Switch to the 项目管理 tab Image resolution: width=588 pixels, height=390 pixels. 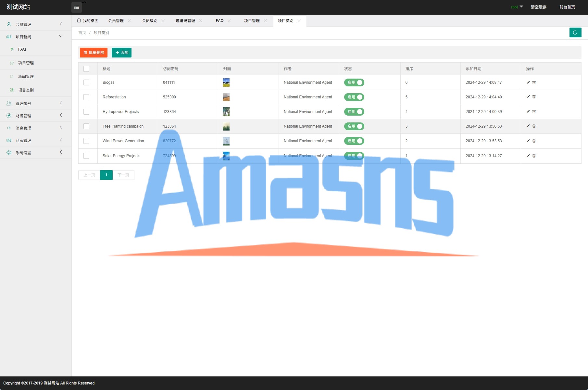tap(252, 20)
